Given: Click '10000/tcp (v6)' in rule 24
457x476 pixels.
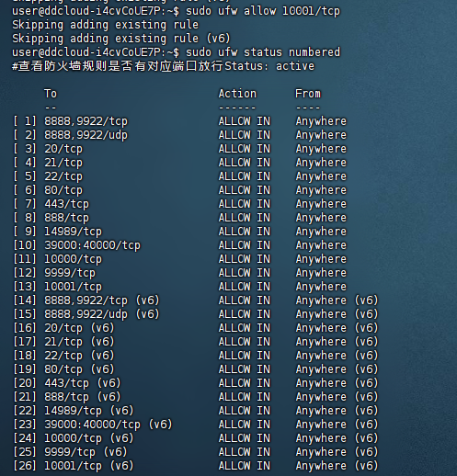Looking at the screenshot, I should coord(89,438).
